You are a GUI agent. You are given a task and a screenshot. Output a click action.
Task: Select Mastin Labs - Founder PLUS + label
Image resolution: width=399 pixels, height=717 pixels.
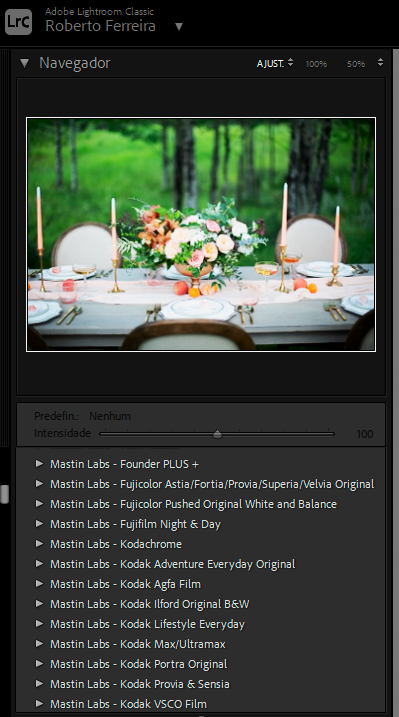(x=124, y=464)
